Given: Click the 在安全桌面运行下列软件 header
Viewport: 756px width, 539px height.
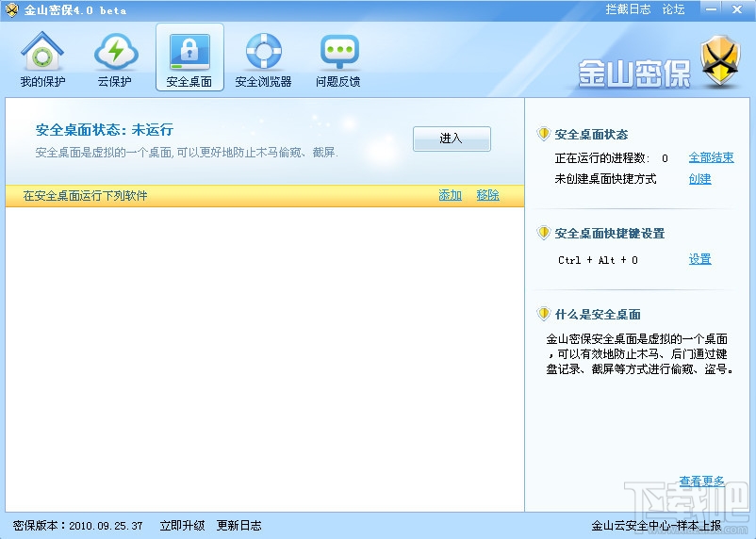Looking at the screenshot, I should coord(85,195).
